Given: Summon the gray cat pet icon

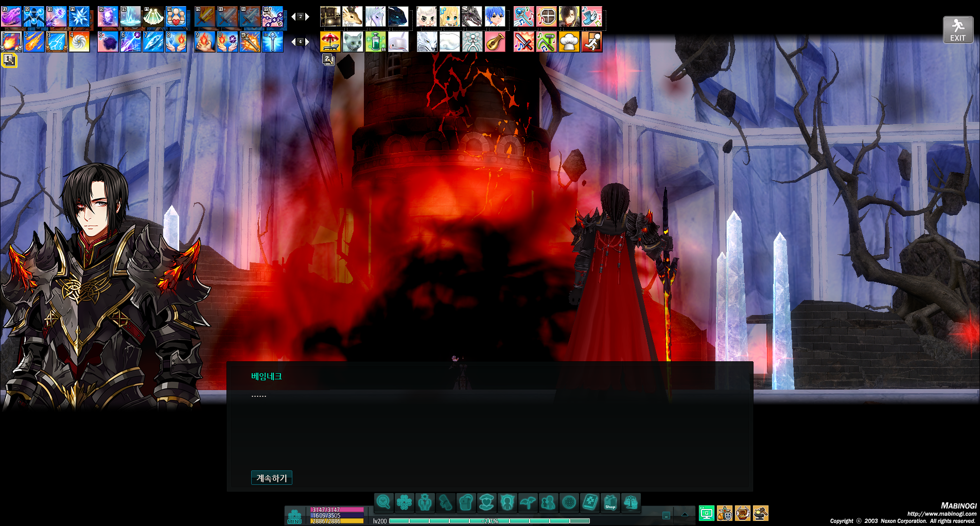Looking at the screenshot, I should click(353, 42).
